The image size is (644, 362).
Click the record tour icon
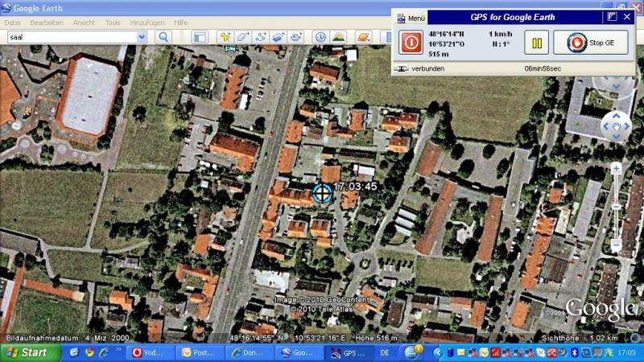point(298,37)
